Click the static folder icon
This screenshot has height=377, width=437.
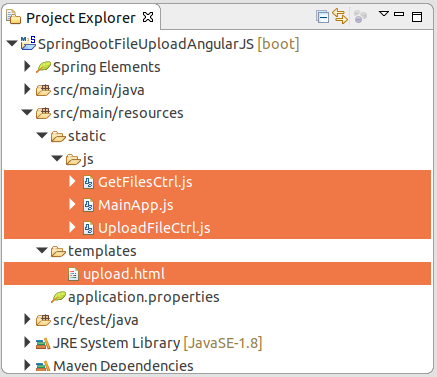(58, 136)
